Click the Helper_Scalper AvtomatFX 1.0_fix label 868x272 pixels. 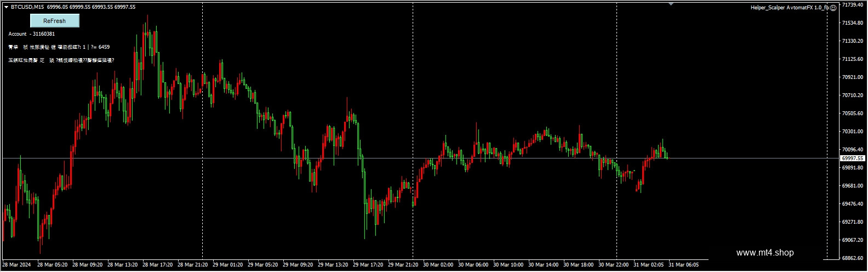[790, 8]
